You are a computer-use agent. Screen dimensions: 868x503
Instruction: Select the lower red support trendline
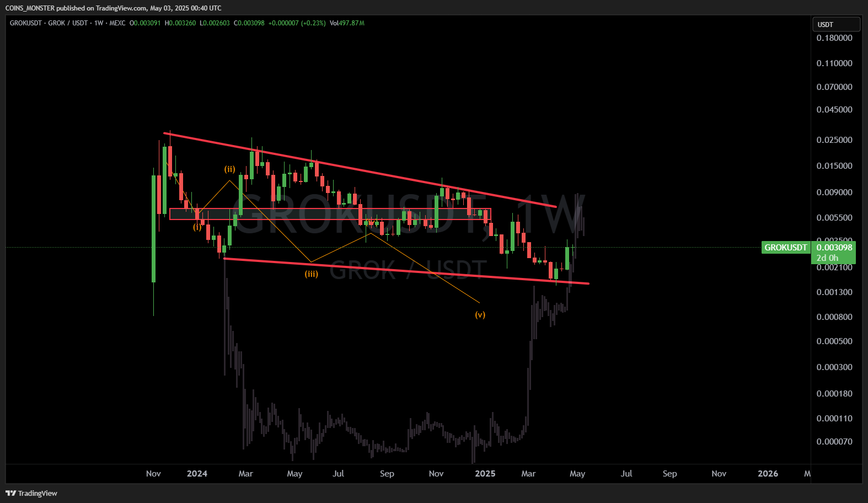406,271
